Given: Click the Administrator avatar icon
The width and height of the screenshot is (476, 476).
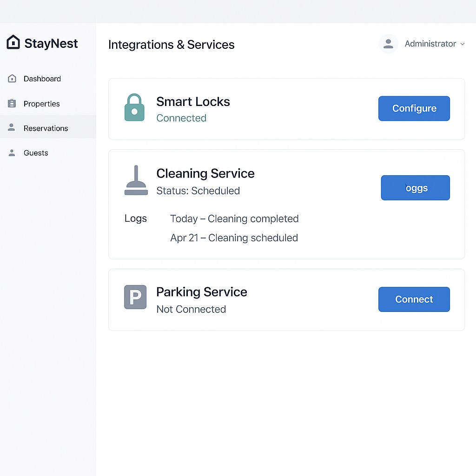Looking at the screenshot, I should point(388,44).
